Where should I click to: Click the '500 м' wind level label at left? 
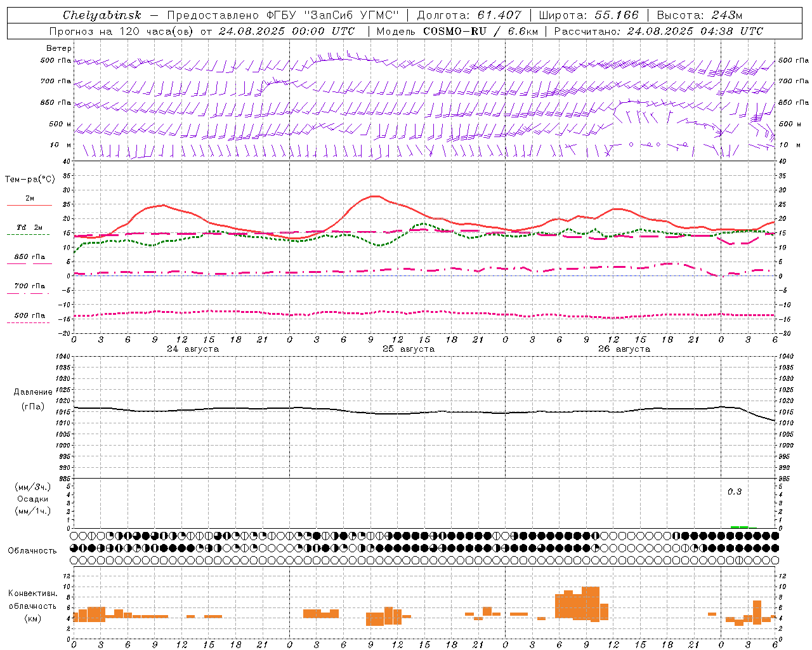pos(60,124)
